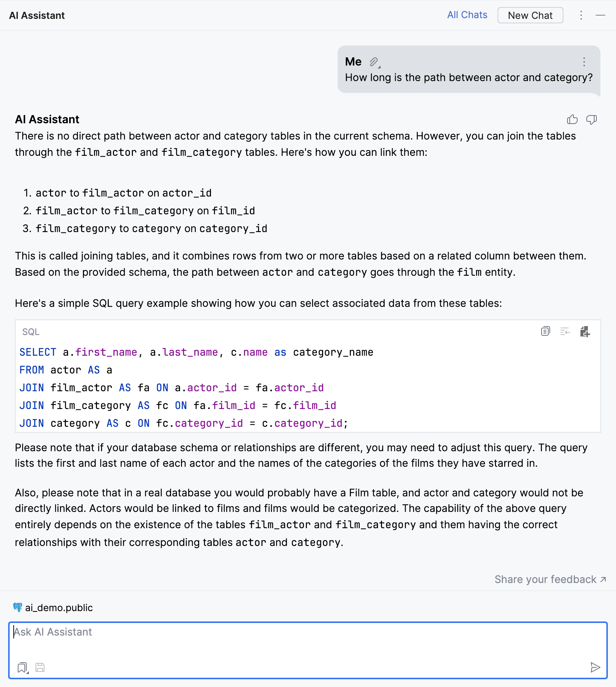The image size is (616, 687).
Task: Open the All Chats list
Action: click(x=467, y=15)
